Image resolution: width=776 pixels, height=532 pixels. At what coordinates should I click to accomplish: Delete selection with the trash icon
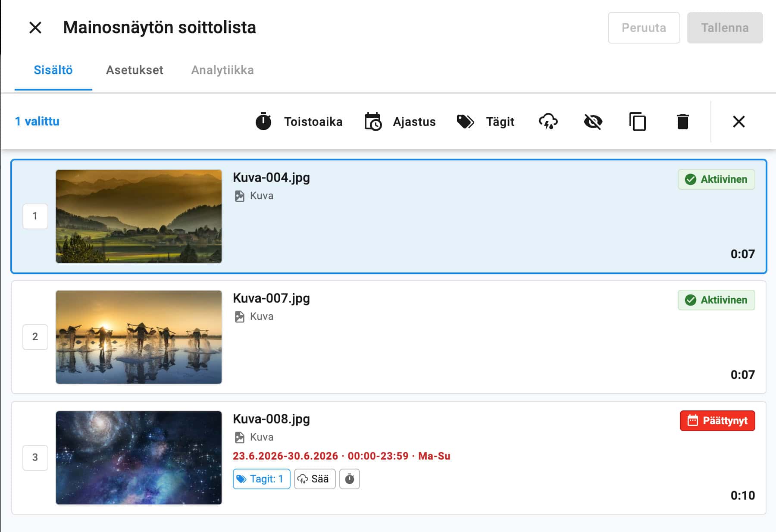point(682,122)
